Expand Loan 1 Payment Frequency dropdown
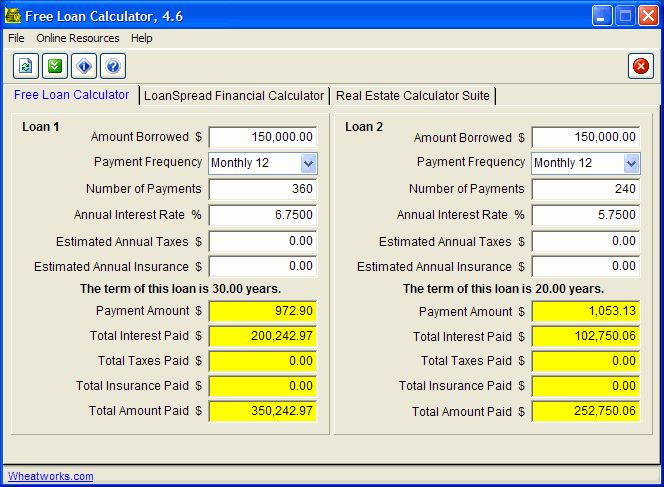Screen dimensions: 664x487 [x=309, y=163]
